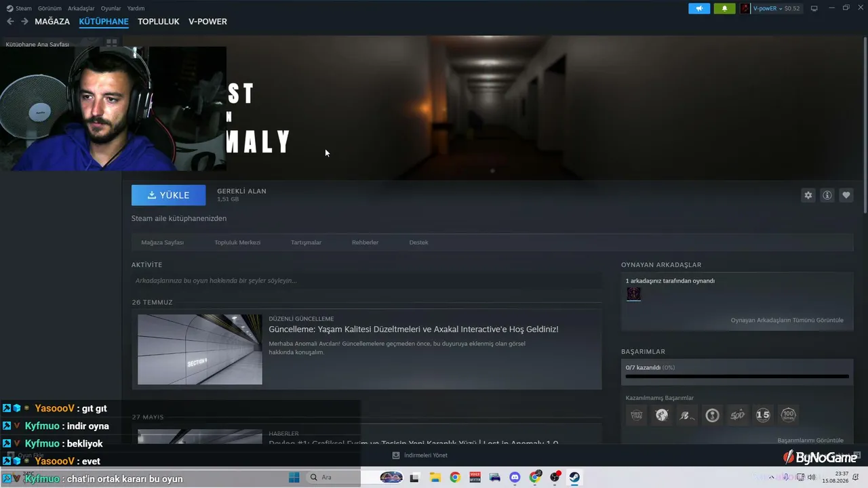The height and width of the screenshot is (488, 868).
Task: Click the $0.52 wallet balance
Action: coord(792,9)
